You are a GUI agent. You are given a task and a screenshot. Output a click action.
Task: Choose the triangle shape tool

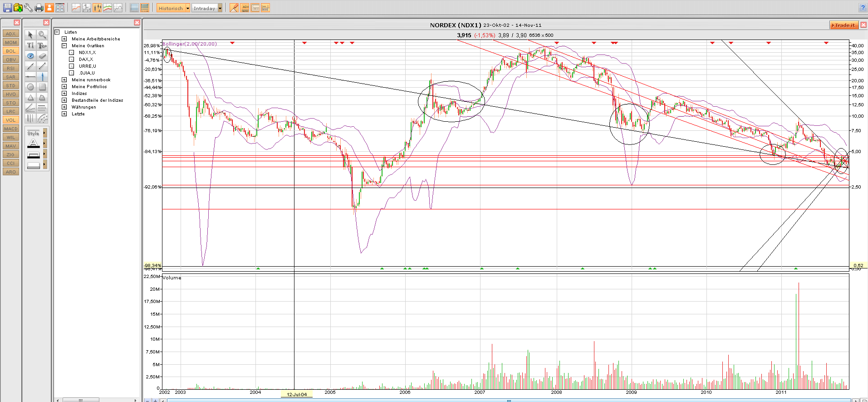point(30,97)
